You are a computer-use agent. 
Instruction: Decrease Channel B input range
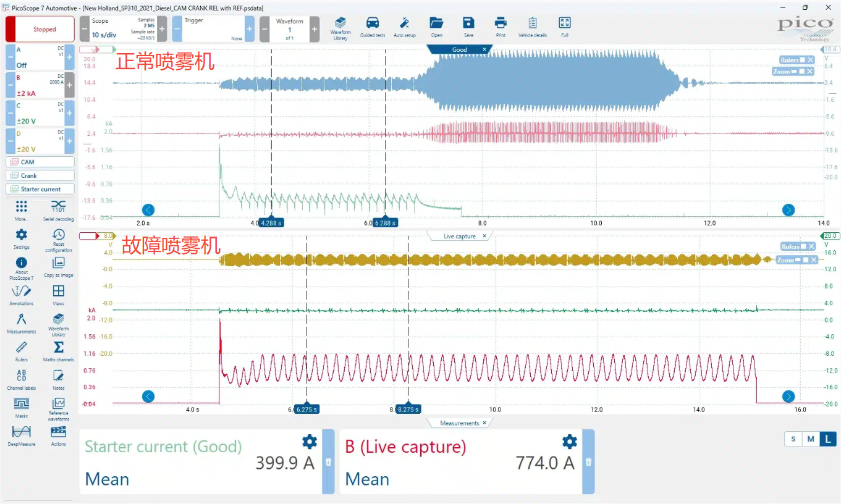click(11, 85)
